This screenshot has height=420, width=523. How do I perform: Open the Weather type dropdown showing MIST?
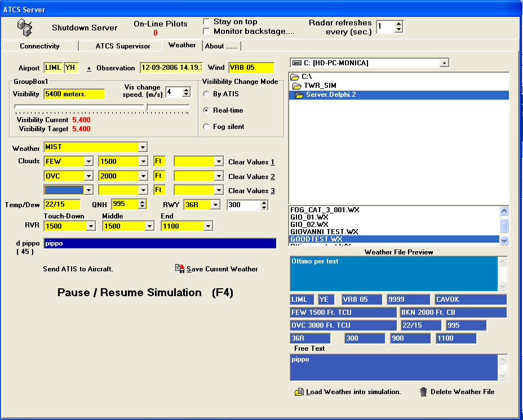(x=143, y=147)
